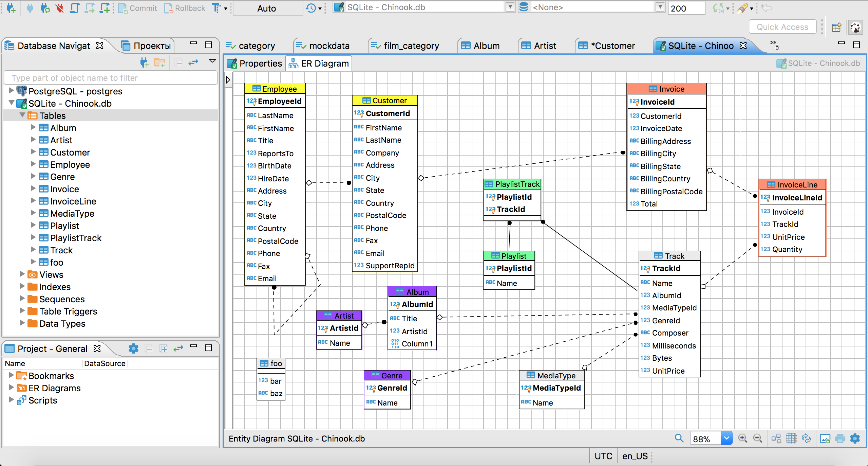The width and height of the screenshot is (868, 466).
Task: Click the Type part of object name input field
Action: pos(109,78)
